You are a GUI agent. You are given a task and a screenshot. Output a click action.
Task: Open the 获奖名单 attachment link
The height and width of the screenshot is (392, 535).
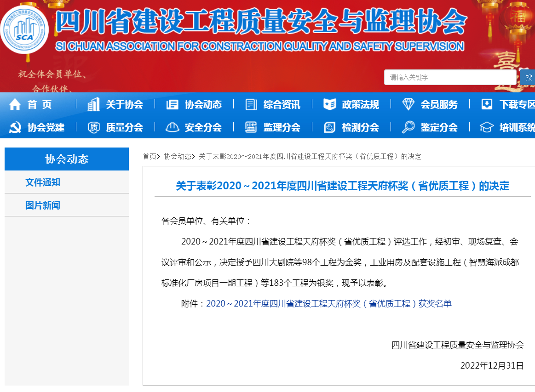coord(329,303)
